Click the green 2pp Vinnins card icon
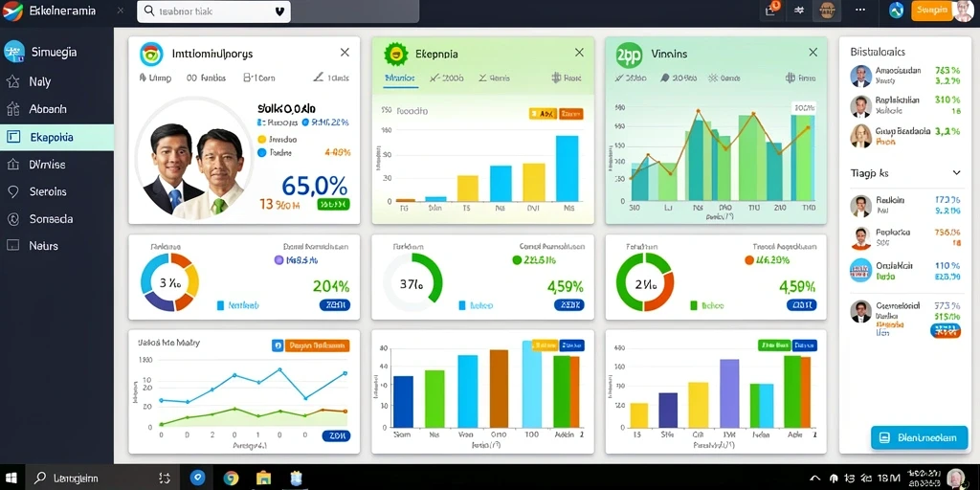 pyautogui.click(x=629, y=54)
